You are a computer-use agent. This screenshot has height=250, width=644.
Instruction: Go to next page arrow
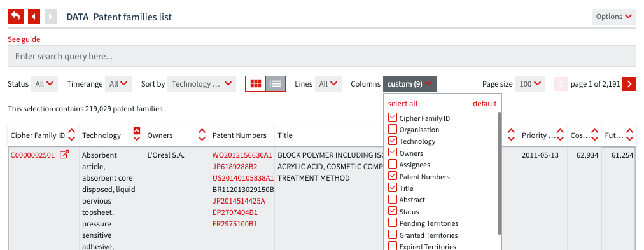pyautogui.click(x=629, y=84)
